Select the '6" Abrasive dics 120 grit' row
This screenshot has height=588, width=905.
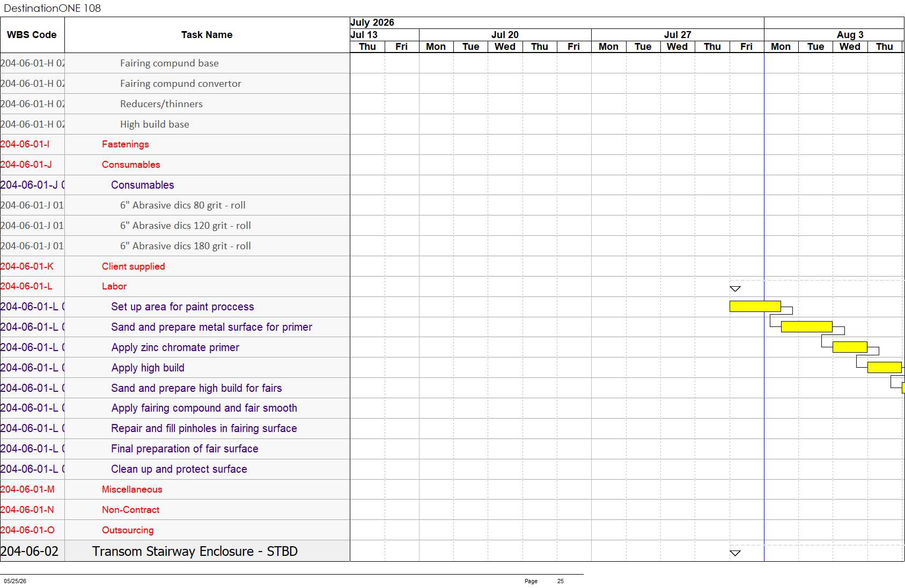coord(175,226)
